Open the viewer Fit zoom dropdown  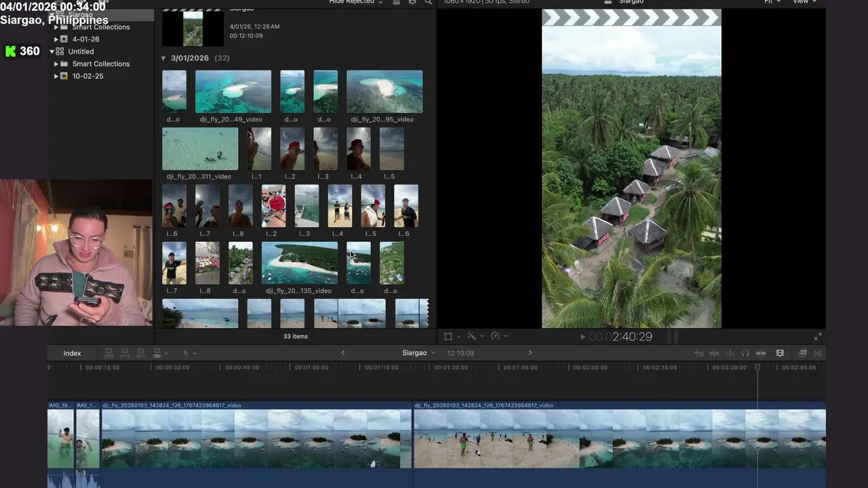click(x=772, y=2)
